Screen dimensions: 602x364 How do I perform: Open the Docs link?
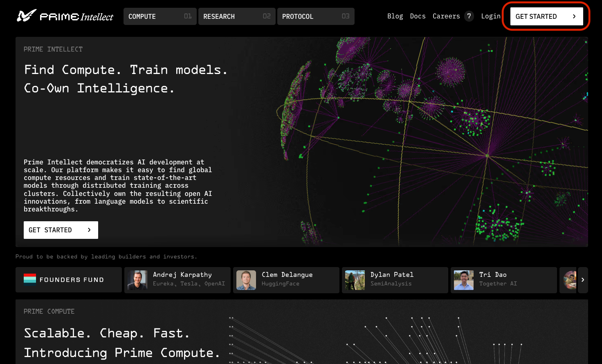(x=418, y=16)
